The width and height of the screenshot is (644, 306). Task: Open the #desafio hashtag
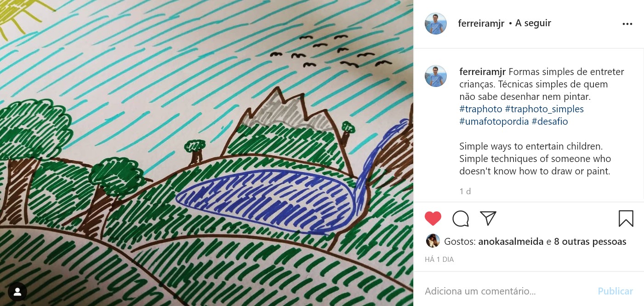pos(550,121)
